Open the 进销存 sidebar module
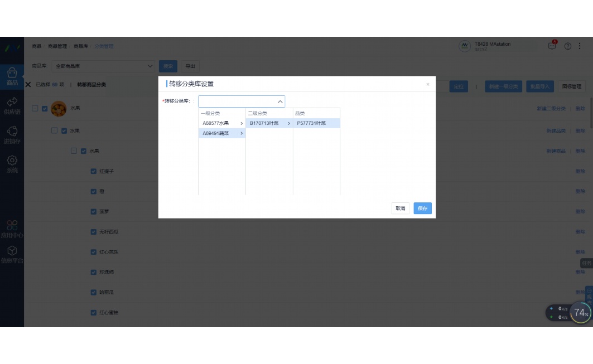This screenshot has height=364, width=593. (12, 134)
